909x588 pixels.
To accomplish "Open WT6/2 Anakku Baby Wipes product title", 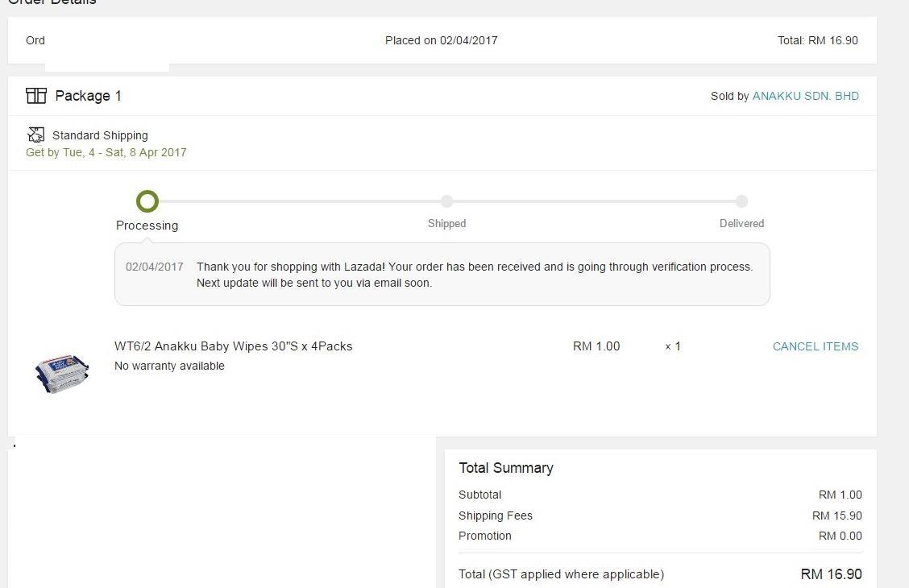I will [x=233, y=346].
